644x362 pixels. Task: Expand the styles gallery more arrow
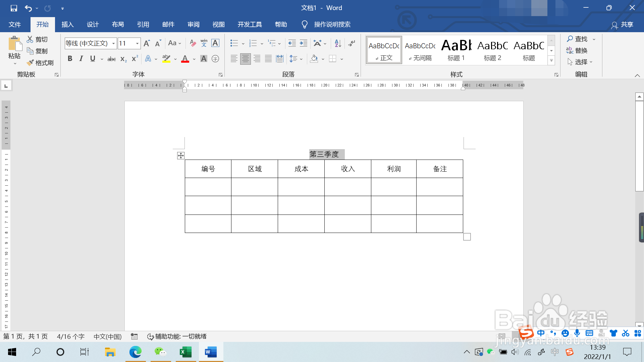[551, 61]
